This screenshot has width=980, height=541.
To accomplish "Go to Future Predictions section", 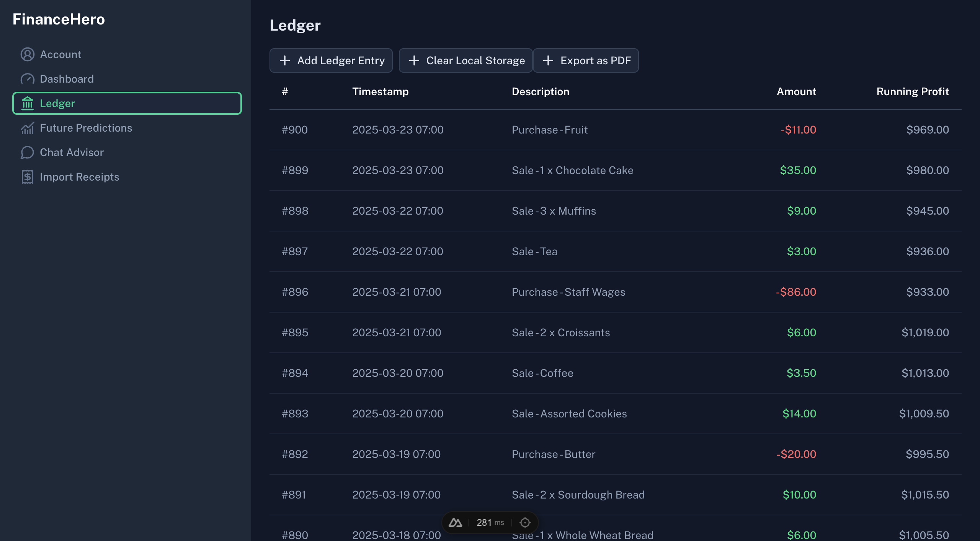I will coord(86,128).
